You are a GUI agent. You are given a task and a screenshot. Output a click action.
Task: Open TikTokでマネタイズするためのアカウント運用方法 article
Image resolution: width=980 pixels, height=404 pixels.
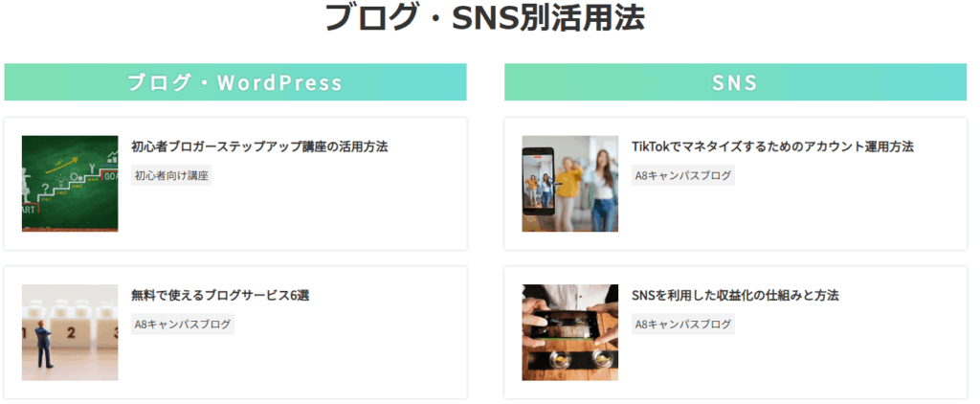coord(772,147)
